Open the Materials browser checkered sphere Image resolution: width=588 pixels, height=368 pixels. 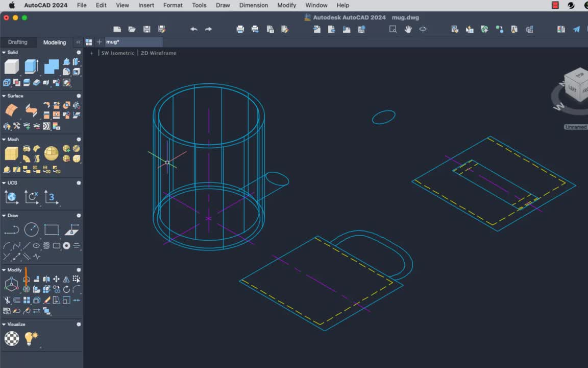pyautogui.click(x=12, y=338)
